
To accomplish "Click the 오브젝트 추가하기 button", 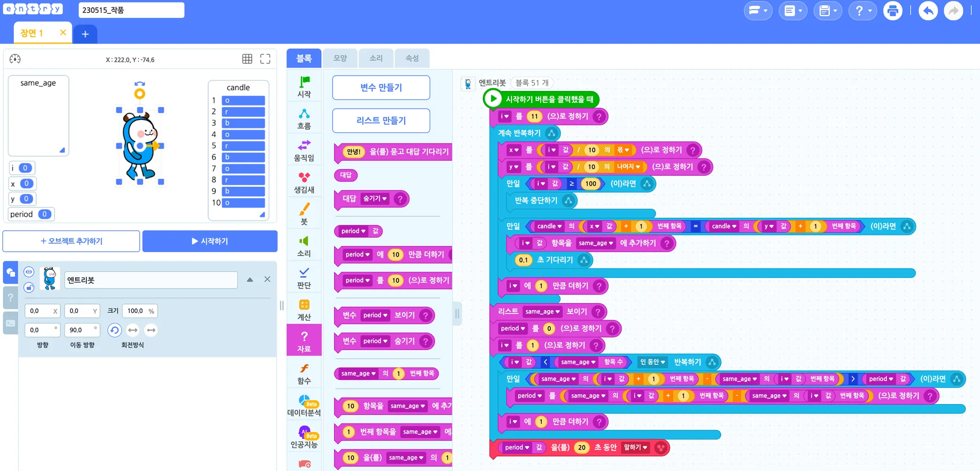I will click(x=71, y=241).
